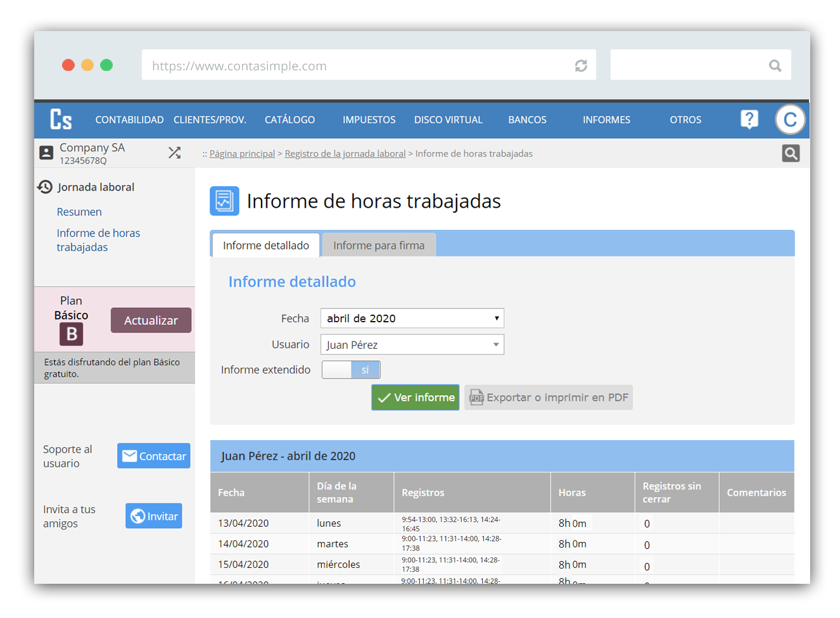Click Exportar o imprimir en PDF
The height and width of the screenshot is (618, 840).
(548, 398)
